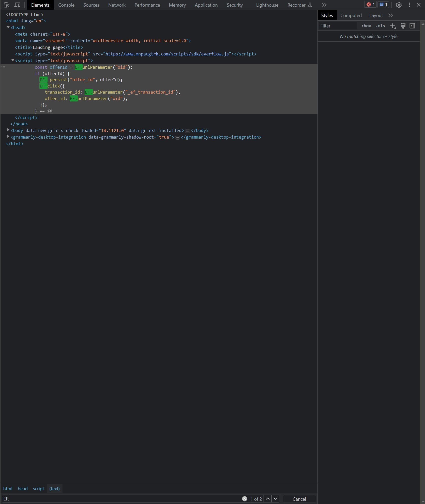Open the Memory tab
This screenshot has height=504, width=425.
(177, 5)
